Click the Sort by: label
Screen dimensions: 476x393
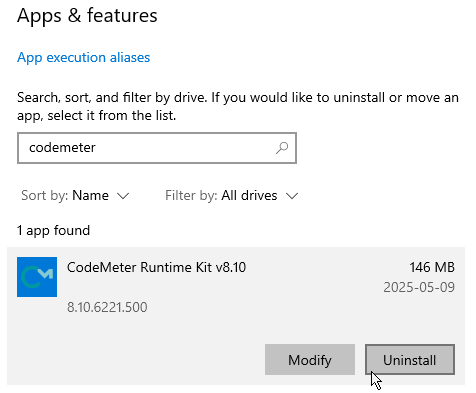point(45,195)
